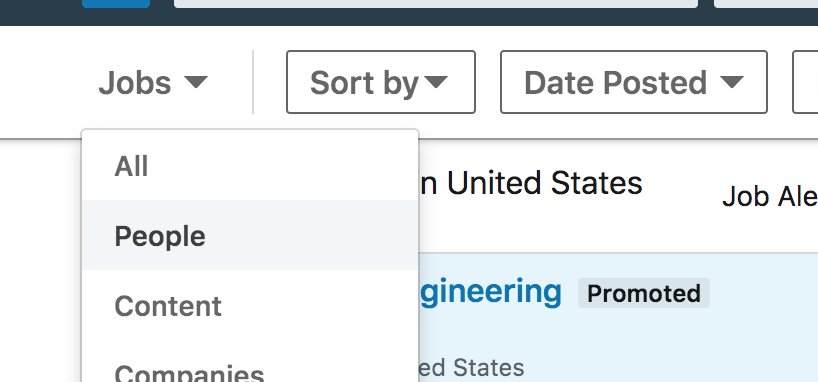Click the triangle arrow next to Jobs
Viewport: 818px width, 382px height.
(x=196, y=82)
